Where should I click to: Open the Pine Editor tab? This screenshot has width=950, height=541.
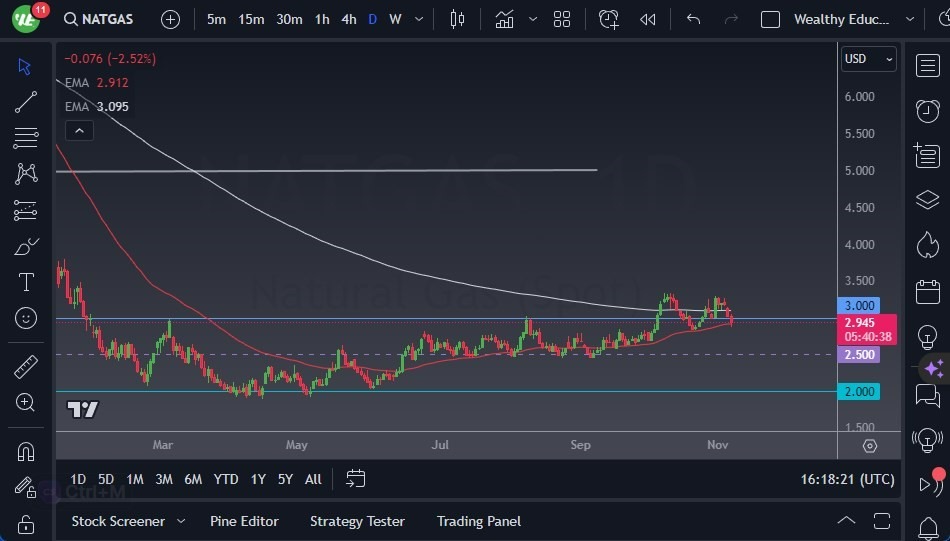pyautogui.click(x=244, y=521)
